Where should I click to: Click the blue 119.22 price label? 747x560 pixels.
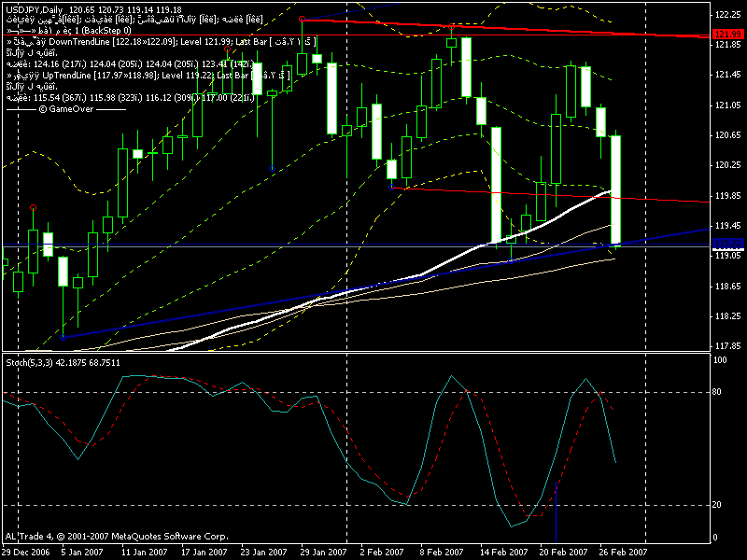pyautogui.click(x=728, y=245)
